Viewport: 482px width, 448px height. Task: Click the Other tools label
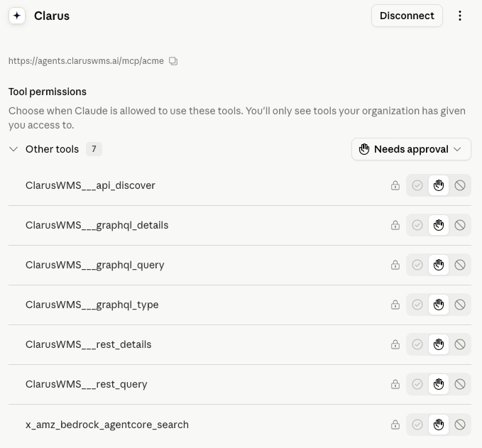pos(53,149)
